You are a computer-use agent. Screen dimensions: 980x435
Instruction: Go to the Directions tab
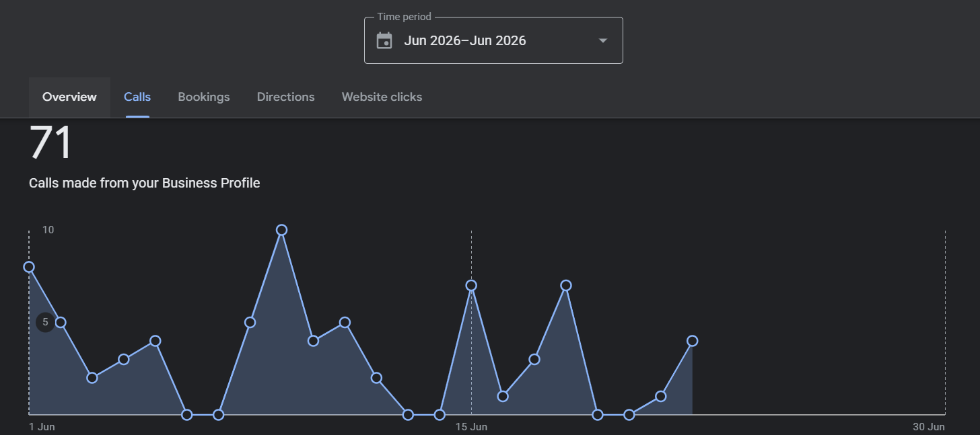(286, 97)
